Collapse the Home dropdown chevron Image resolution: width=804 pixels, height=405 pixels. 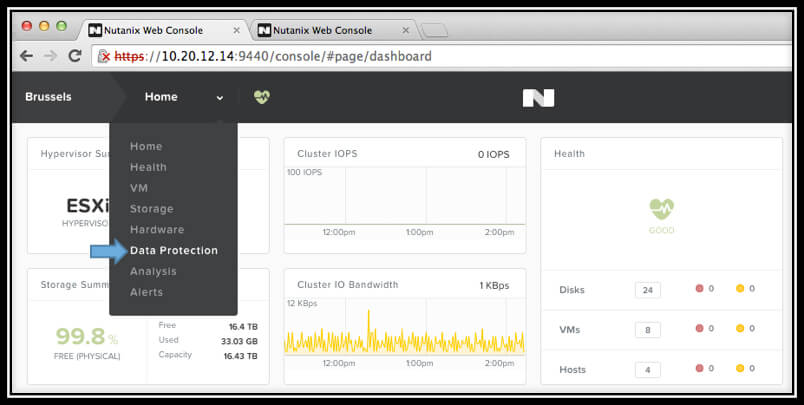pyautogui.click(x=219, y=98)
